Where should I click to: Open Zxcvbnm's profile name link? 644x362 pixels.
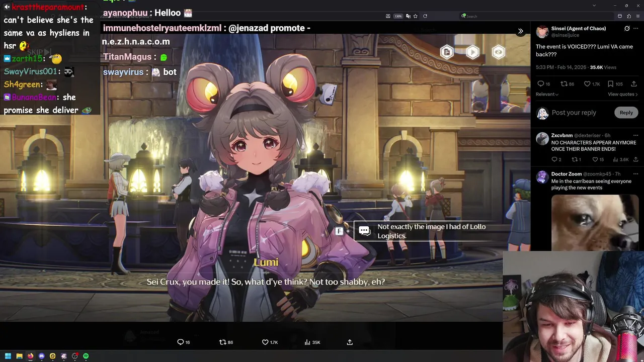coord(562,135)
